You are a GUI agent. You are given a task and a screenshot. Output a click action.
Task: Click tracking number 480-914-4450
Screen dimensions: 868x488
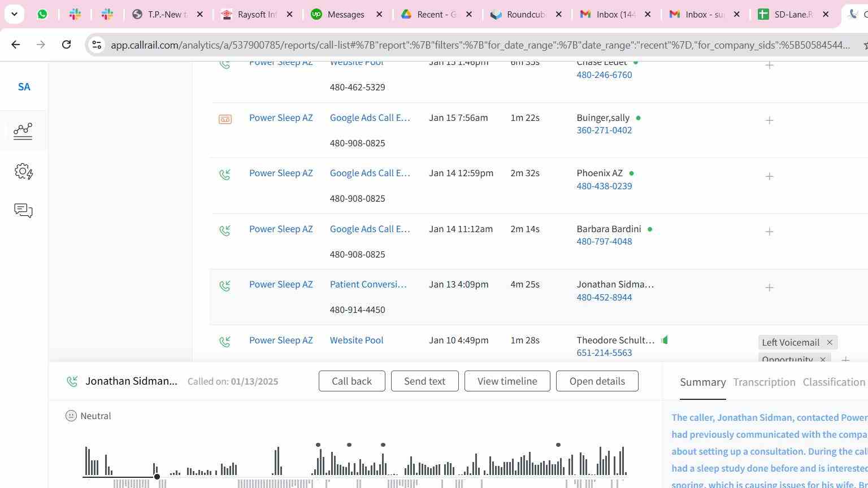click(x=357, y=310)
